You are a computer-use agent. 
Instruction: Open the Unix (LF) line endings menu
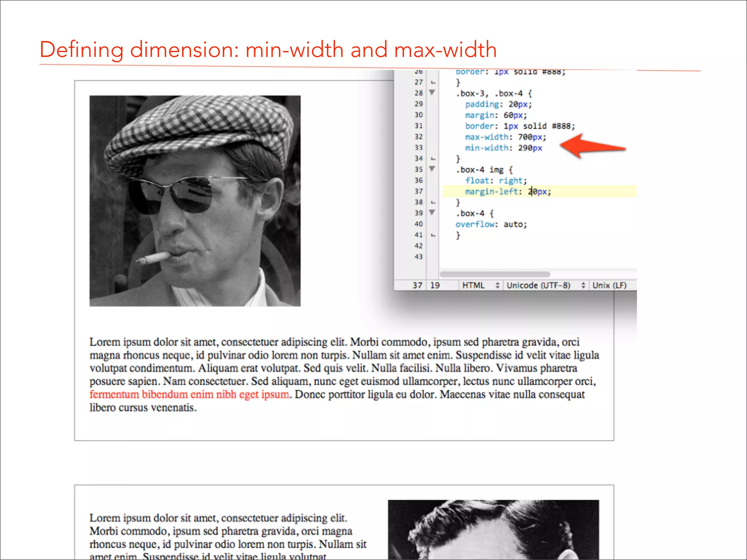click(609, 285)
